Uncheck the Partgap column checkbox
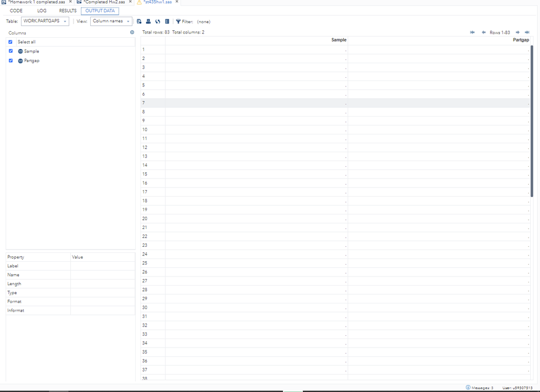540x392 pixels. (11, 60)
